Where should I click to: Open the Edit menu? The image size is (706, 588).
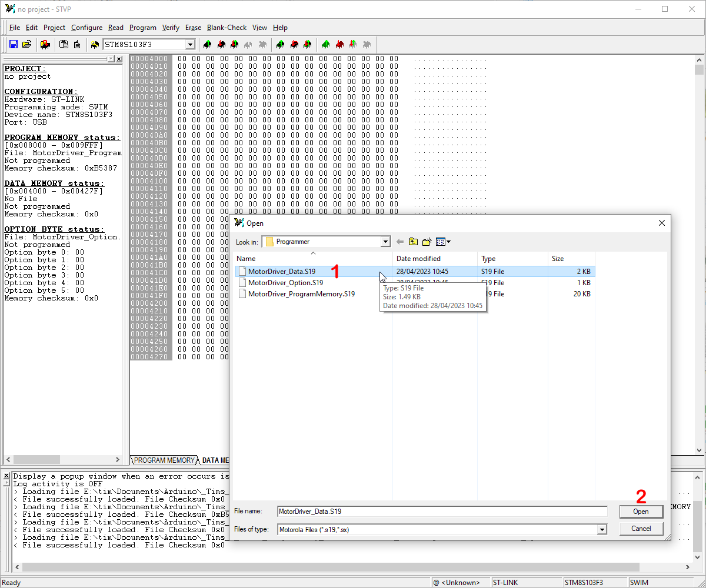32,28
